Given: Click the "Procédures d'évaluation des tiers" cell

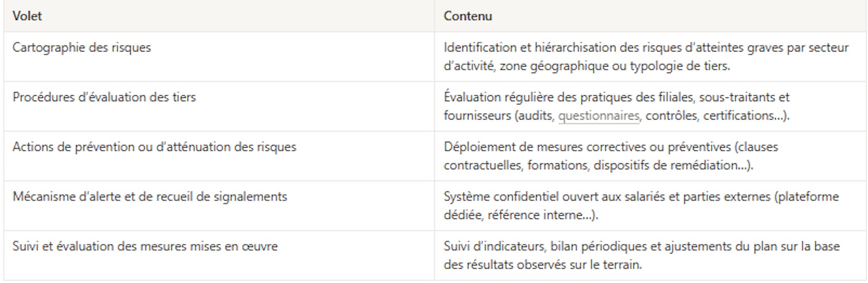Looking at the screenshot, I should [x=104, y=97].
